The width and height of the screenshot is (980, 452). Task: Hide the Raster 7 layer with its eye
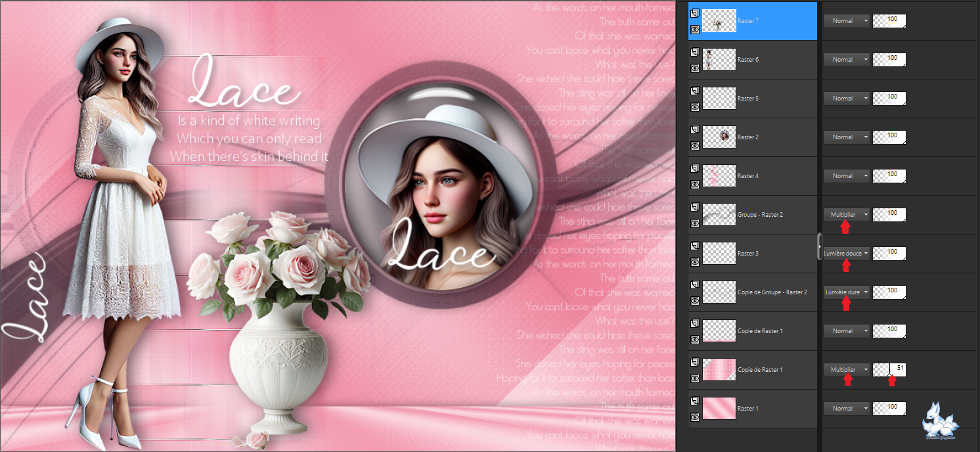(695, 29)
